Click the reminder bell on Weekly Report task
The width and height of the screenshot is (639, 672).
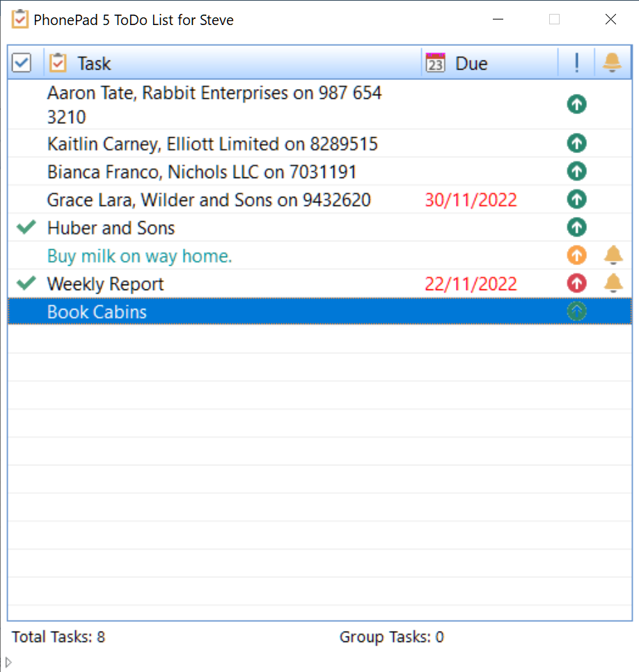[x=613, y=283]
